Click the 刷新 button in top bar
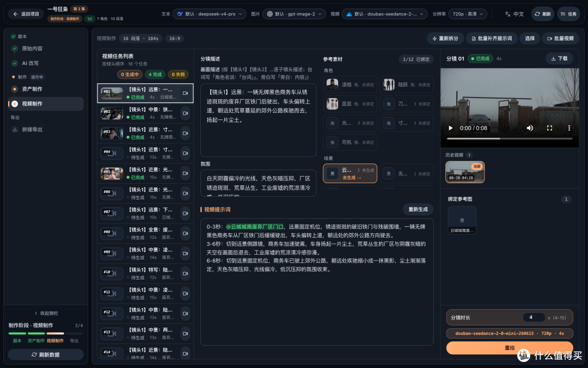 (x=543, y=14)
